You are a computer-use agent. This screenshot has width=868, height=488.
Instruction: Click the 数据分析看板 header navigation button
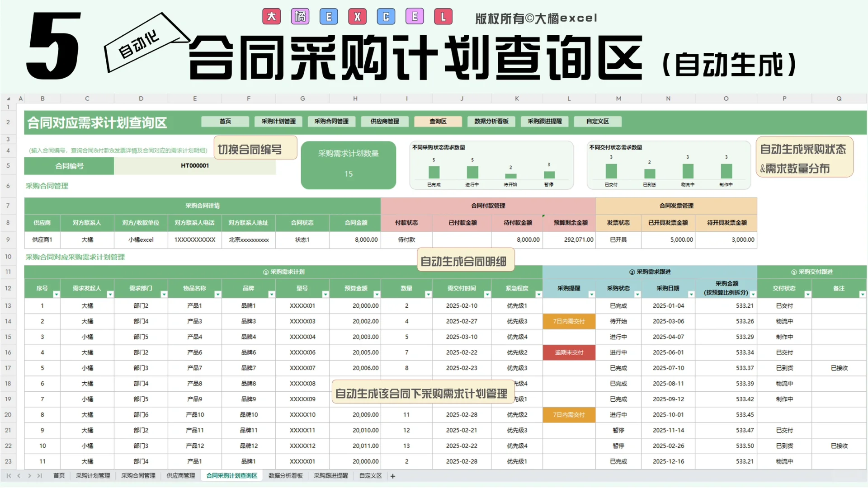[x=491, y=122]
